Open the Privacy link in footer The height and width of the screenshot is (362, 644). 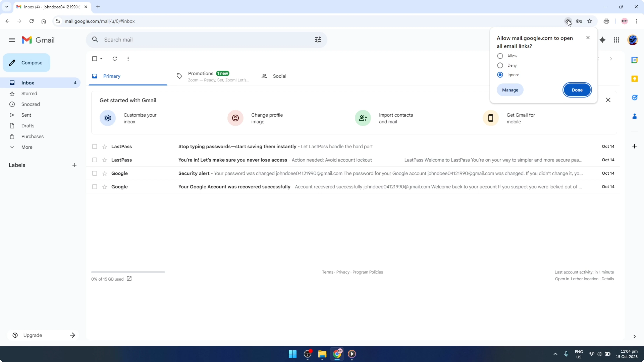point(343,272)
